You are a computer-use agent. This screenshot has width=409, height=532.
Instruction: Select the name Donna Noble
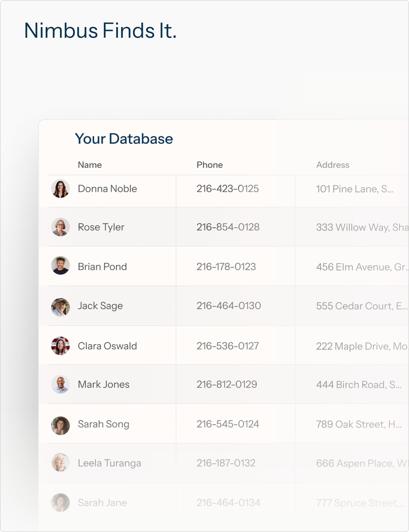pyautogui.click(x=107, y=189)
